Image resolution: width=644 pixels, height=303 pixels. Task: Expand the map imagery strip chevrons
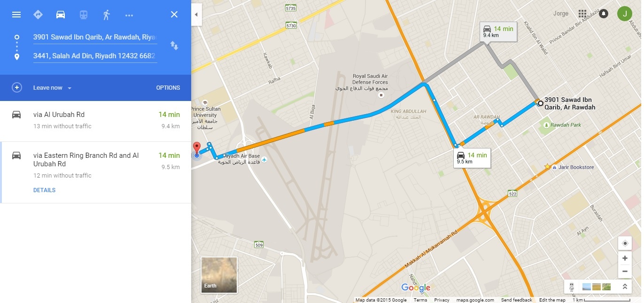[x=625, y=287]
